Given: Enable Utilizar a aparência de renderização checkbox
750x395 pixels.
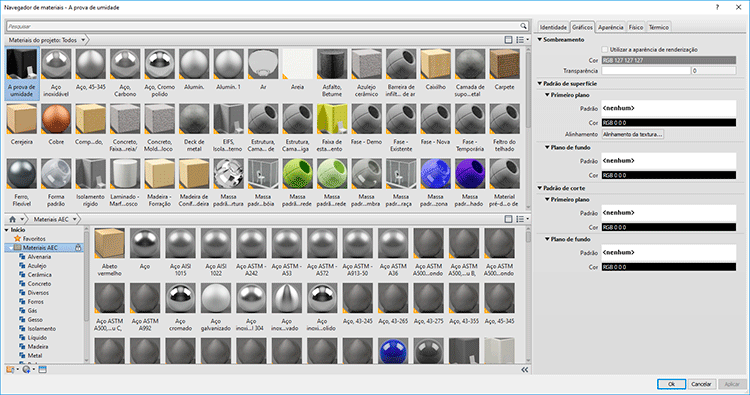Looking at the screenshot, I should pos(605,49).
